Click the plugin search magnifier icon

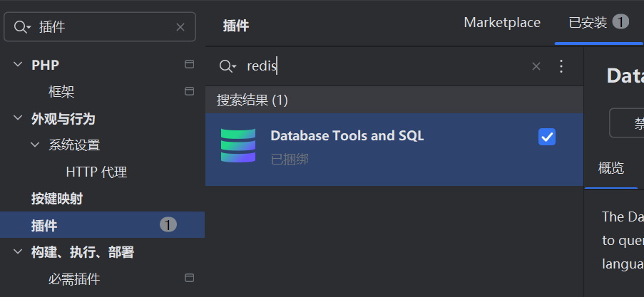click(x=227, y=66)
